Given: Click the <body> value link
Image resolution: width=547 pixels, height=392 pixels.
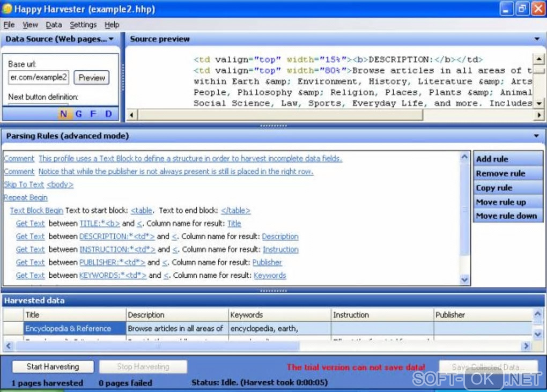Looking at the screenshot, I should tap(60, 184).
